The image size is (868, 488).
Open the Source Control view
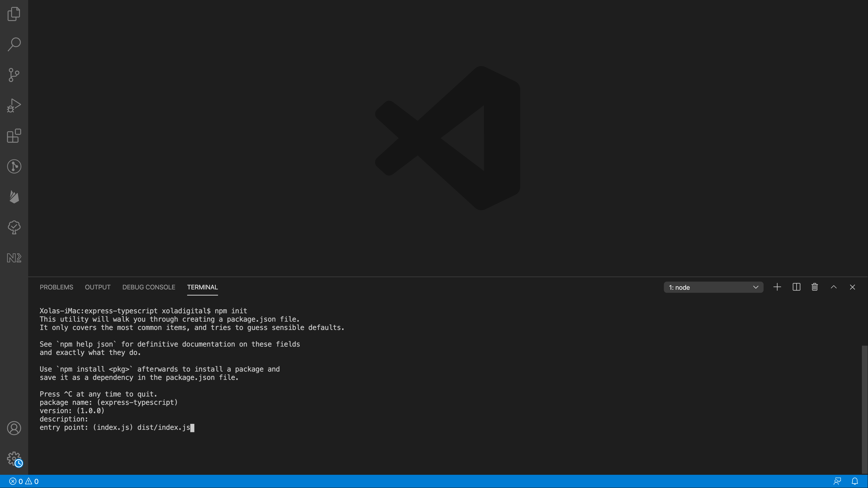[x=14, y=75]
